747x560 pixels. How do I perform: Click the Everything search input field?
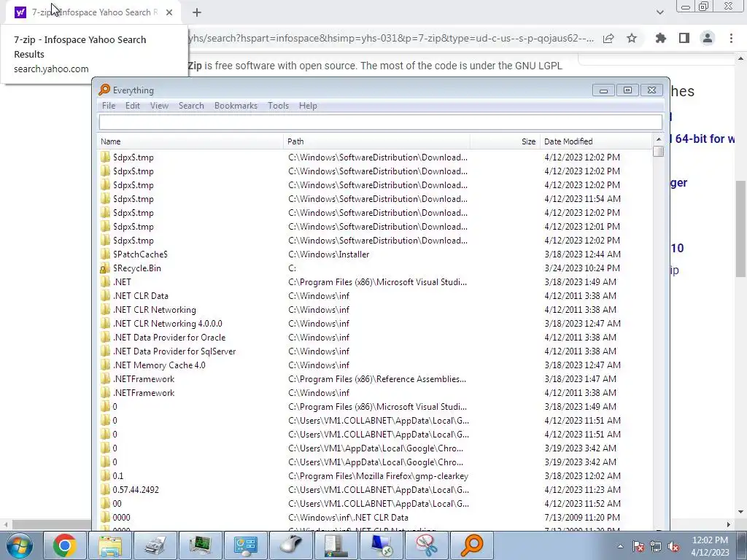pos(380,122)
